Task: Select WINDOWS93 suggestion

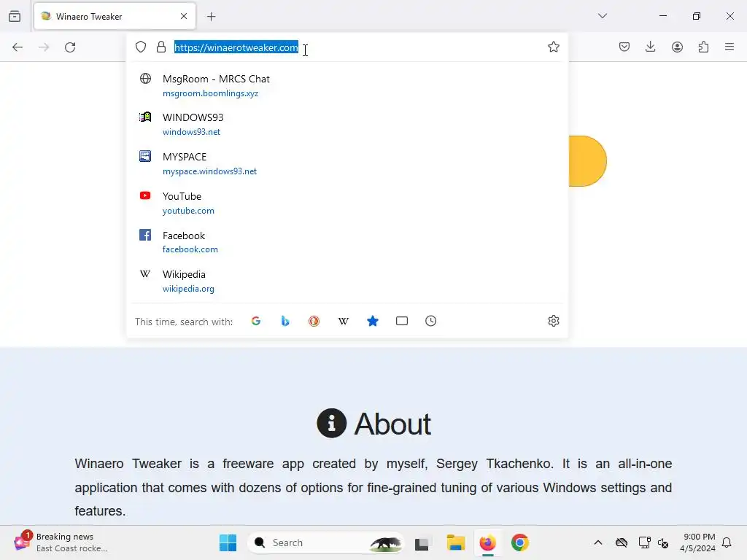Action: [347, 124]
